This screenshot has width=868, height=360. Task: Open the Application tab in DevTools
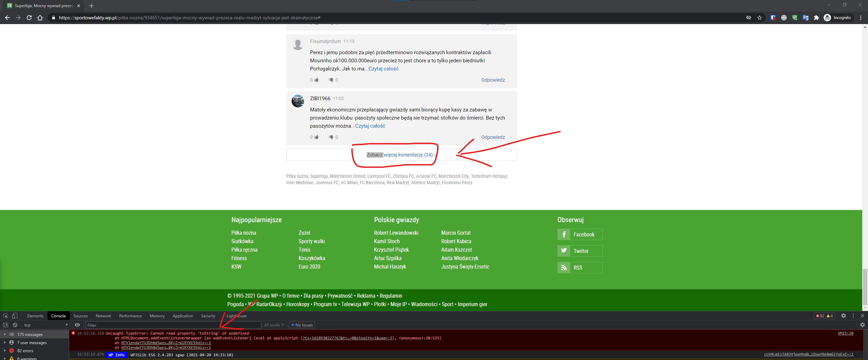[183, 316]
